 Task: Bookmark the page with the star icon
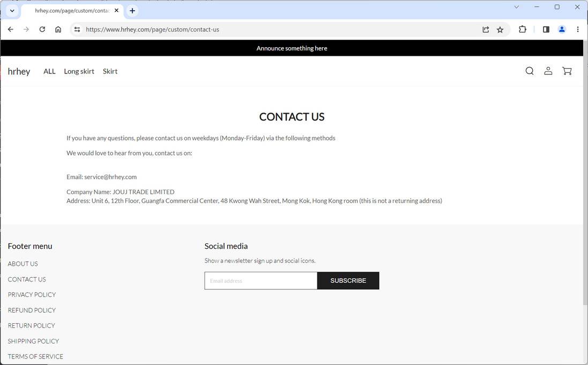[x=500, y=29]
